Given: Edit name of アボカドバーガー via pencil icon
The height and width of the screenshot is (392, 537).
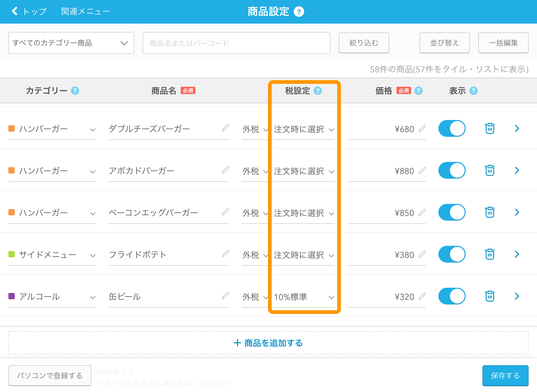Looking at the screenshot, I should click(x=225, y=170).
